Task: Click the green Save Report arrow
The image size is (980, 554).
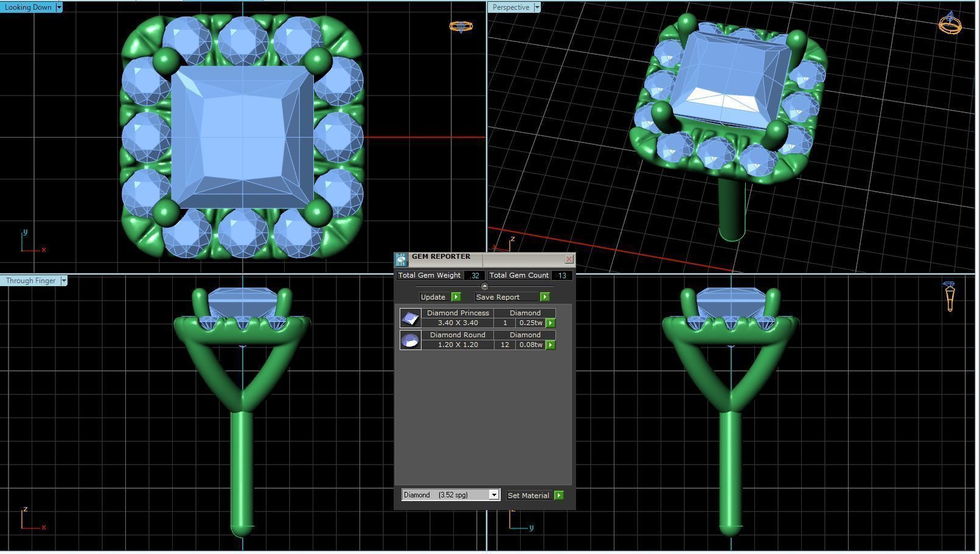Action: (544, 297)
